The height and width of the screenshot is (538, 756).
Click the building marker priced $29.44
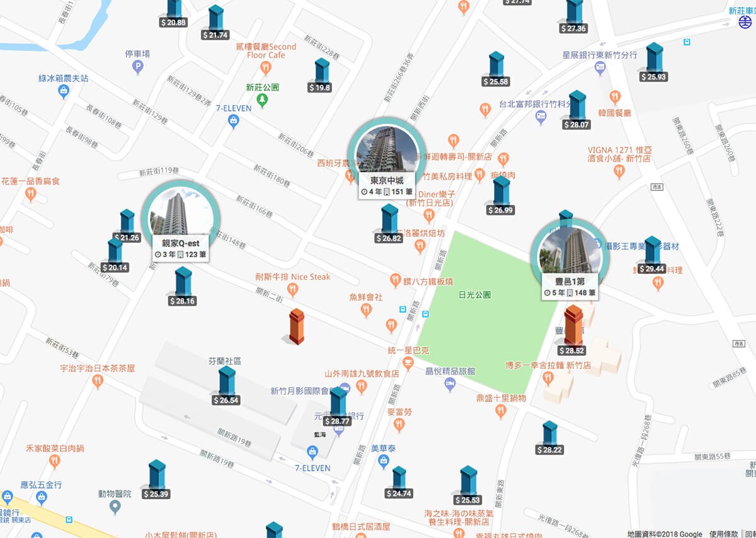click(x=651, y=255)
